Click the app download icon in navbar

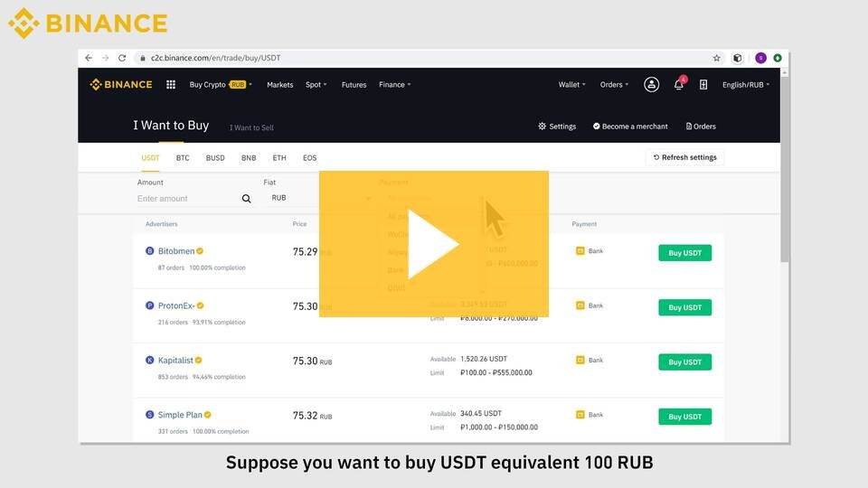[x=703, y=85]
